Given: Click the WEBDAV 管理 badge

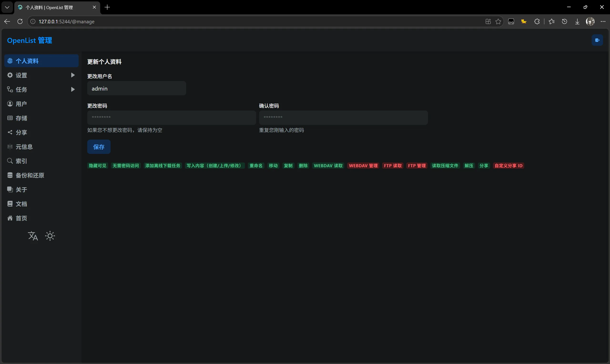Looking at the screenshot, I should tap(363, 166).
